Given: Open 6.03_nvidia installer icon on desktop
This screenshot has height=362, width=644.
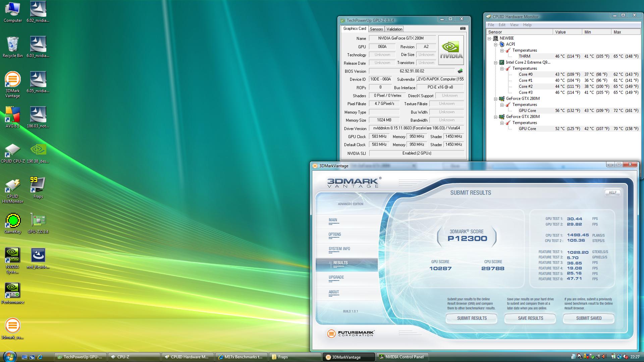Looking at the screenshot, I should [38, 47].
